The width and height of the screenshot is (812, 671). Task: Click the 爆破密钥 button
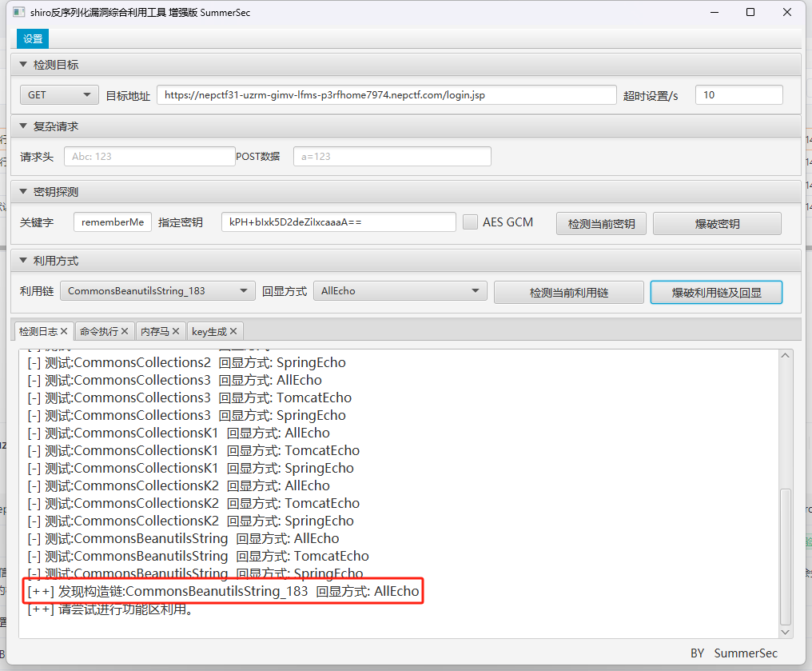pos(717,224)
